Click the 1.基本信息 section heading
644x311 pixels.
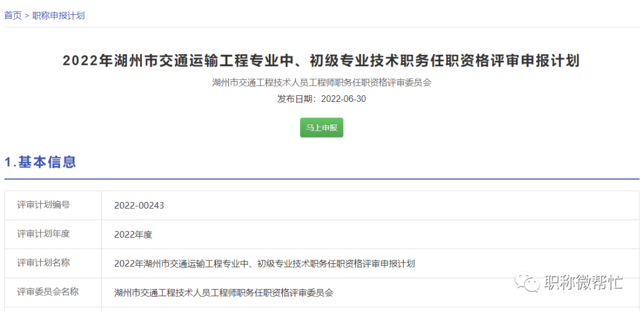[41, 161]
